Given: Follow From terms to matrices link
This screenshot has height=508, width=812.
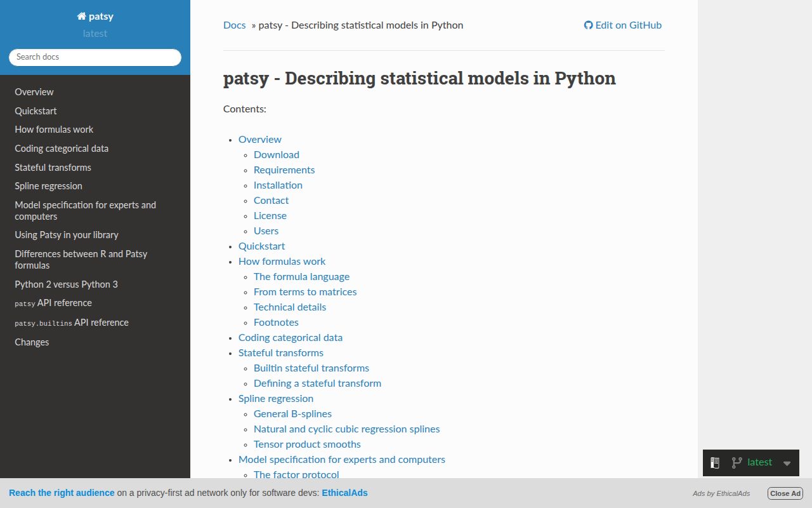Looking at the screenshot, I should pyautogui.click(x=305, y=292).
